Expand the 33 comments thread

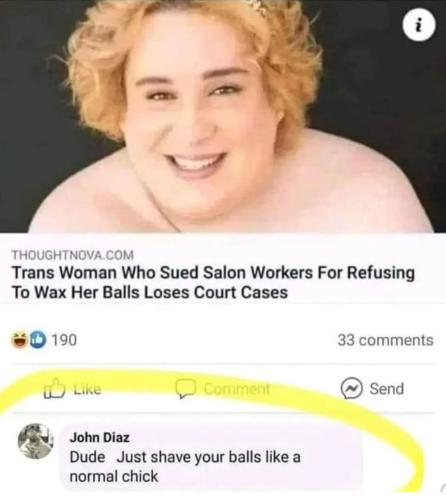point(385,340)
